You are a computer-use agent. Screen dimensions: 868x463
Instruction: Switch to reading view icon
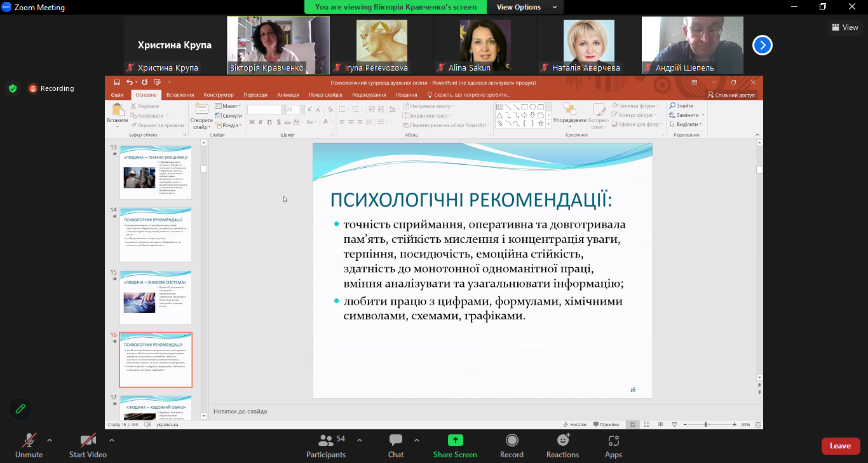tap(659, 424)
